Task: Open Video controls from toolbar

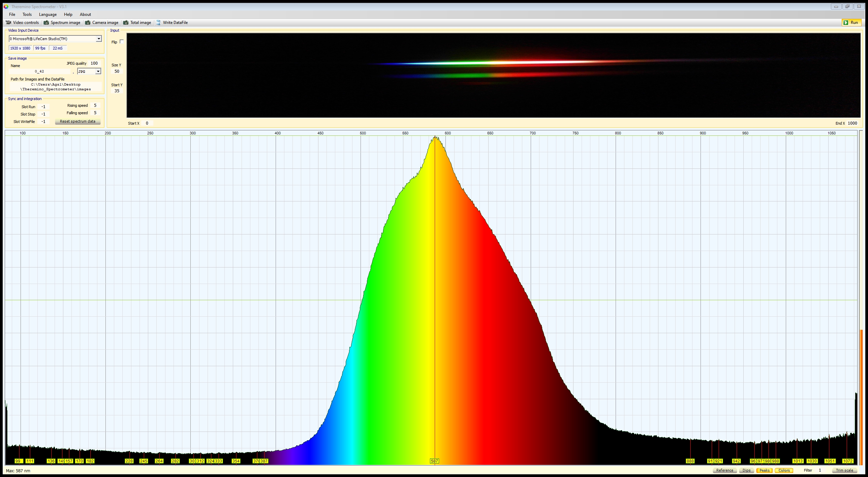Action: [22, 23]
